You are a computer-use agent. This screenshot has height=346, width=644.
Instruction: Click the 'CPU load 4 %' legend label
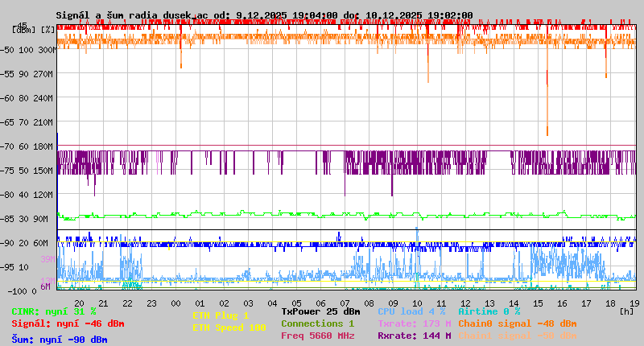click(411, 311)
